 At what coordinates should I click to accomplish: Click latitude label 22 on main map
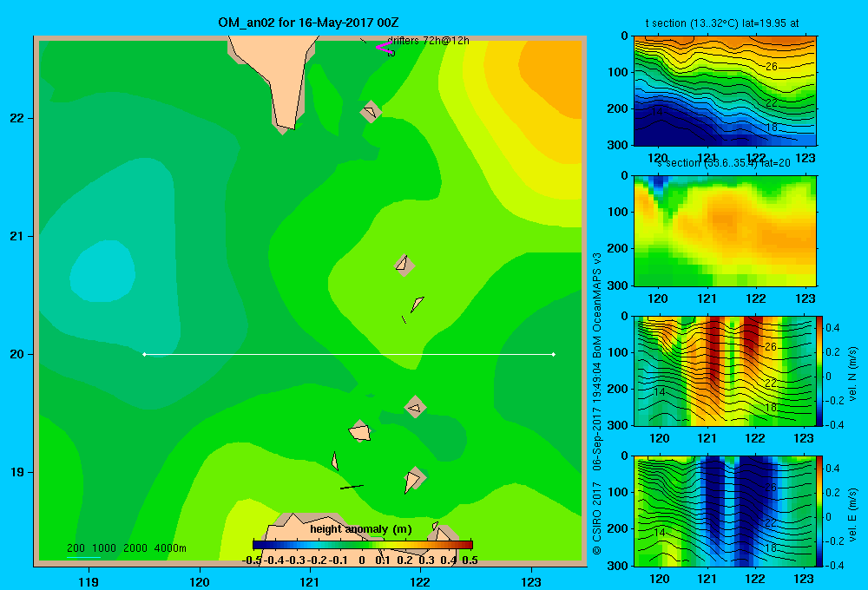point(16,119)
